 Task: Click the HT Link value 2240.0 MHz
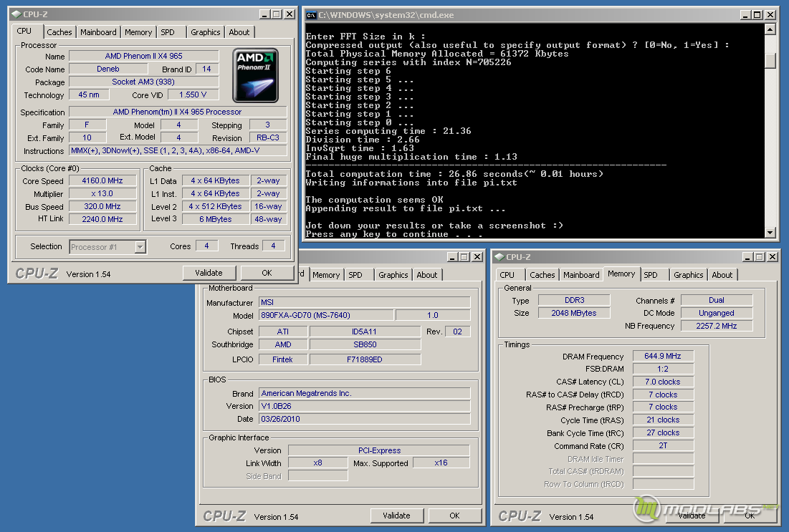[102, 219]
